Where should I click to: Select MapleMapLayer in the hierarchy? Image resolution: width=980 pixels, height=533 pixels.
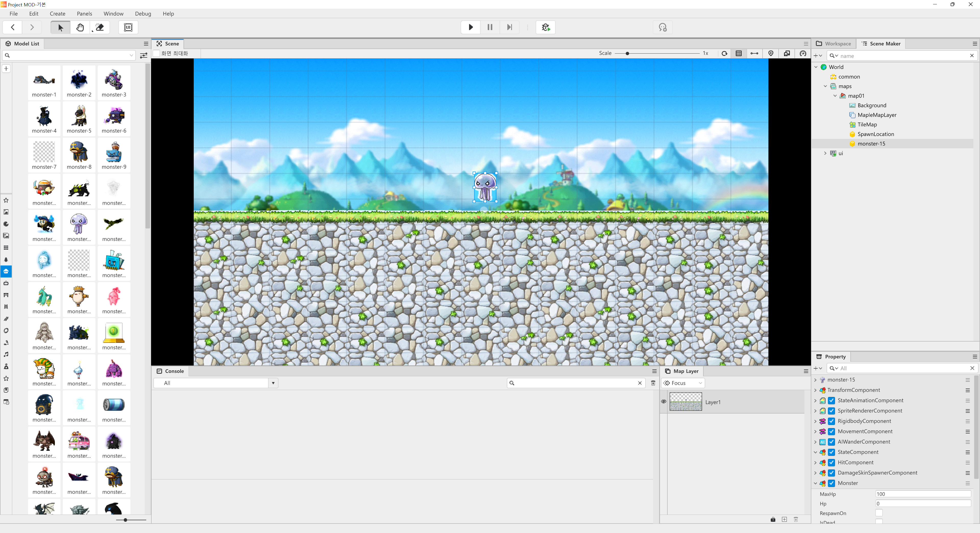pos(877,115)
